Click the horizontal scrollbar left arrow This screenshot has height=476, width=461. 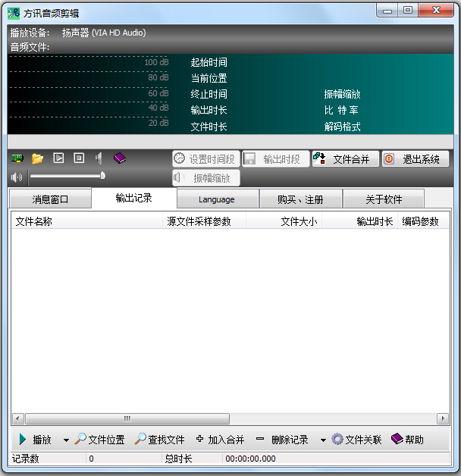tap(17, 419)
